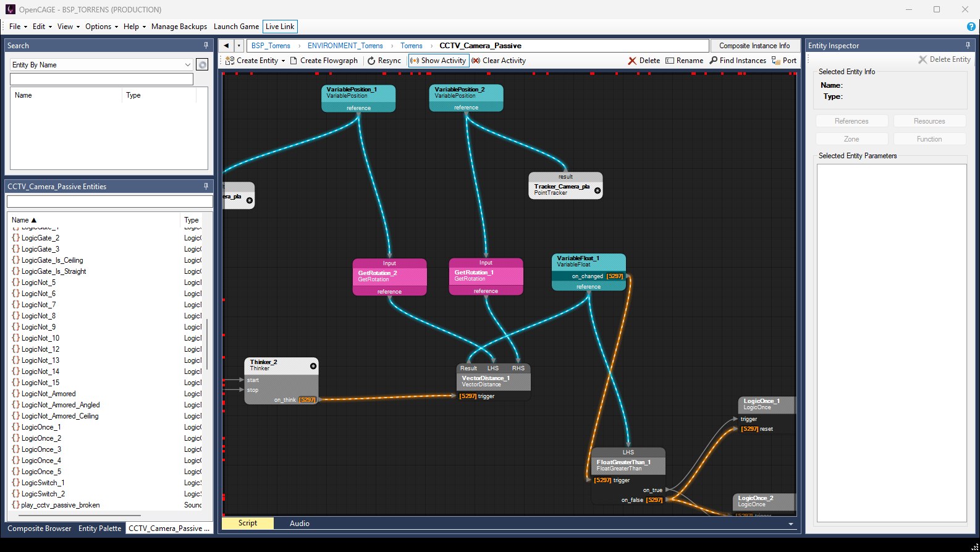Expand the dropdown arrow at the Script/Audio tab bar

790,524
